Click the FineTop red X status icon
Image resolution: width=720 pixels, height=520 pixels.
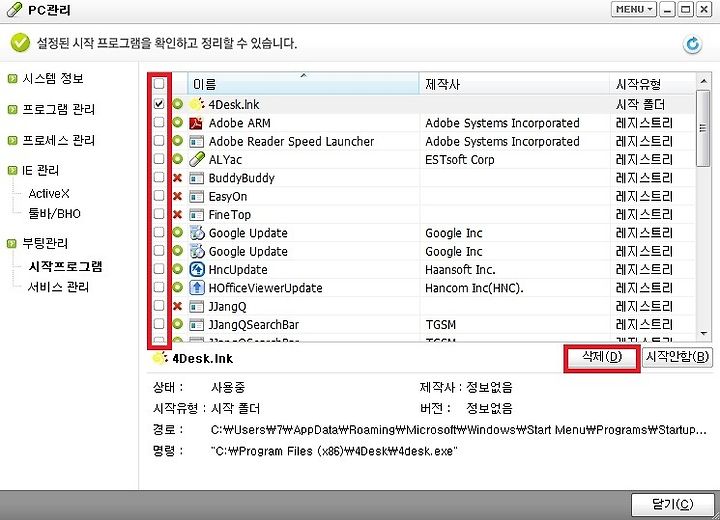(177, 215)
